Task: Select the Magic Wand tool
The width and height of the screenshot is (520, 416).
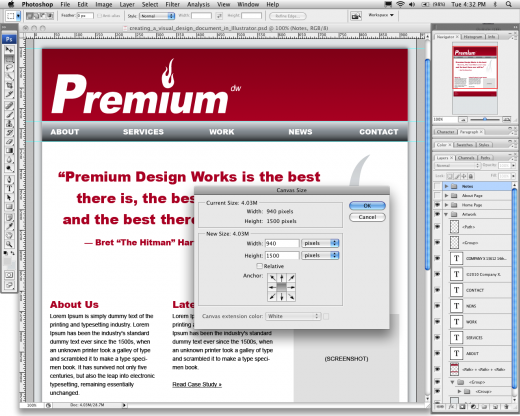Action: click(x=9, y=76)
